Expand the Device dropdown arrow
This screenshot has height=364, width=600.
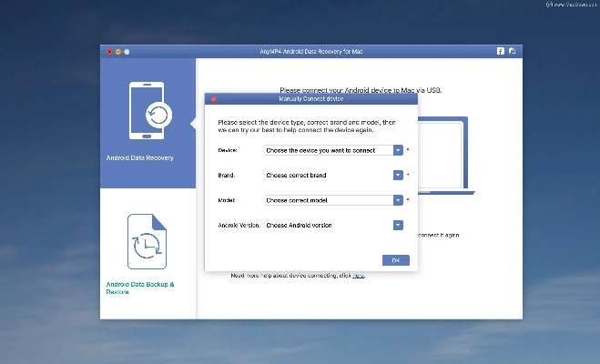pyautogui.click(x=398, y=150)
